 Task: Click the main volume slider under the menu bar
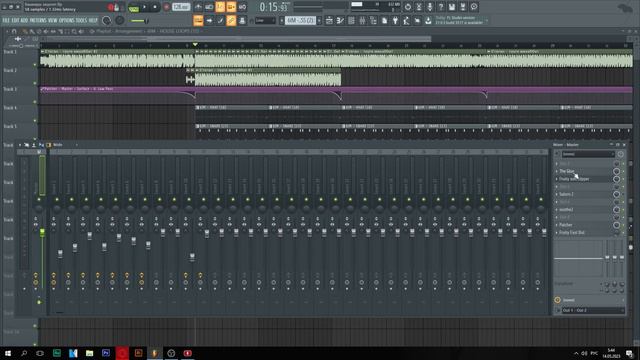tap(139, 21)
